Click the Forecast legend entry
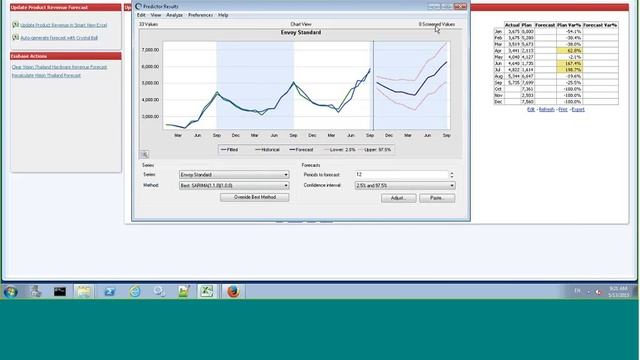The height and width of the screenshot is (360, 640). click(301, 150)
